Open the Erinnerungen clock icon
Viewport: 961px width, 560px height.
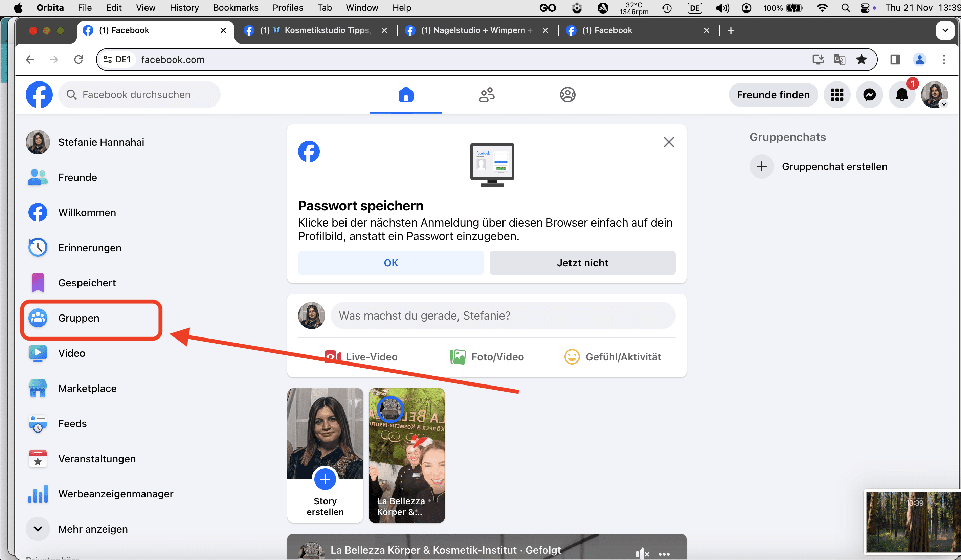(x=38, y=248)
